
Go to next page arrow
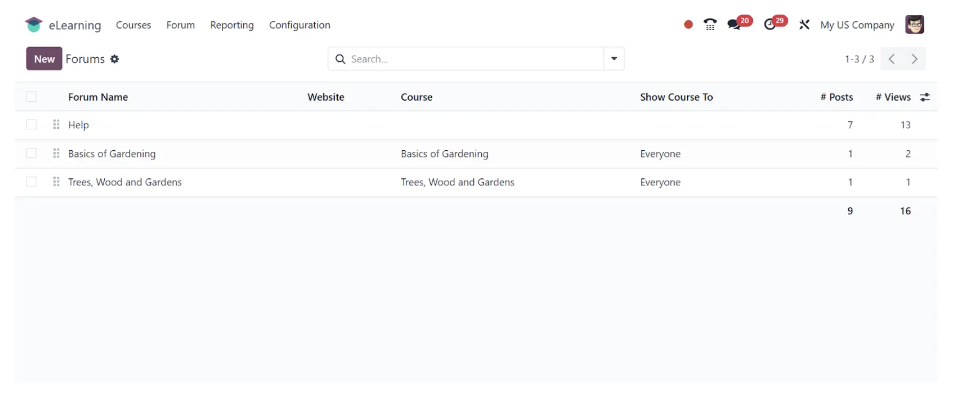(x=915, y=59)
